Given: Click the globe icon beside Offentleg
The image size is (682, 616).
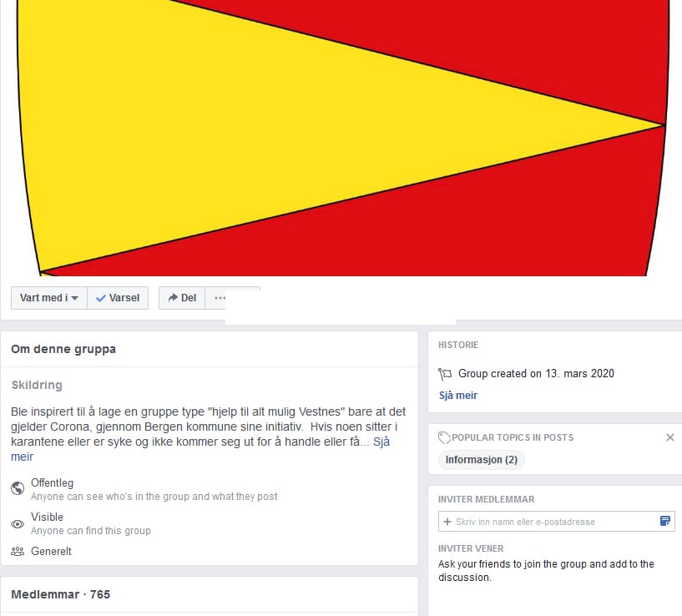Looking at the screenshot, I should pyautogui.click(x=18, y=488).
